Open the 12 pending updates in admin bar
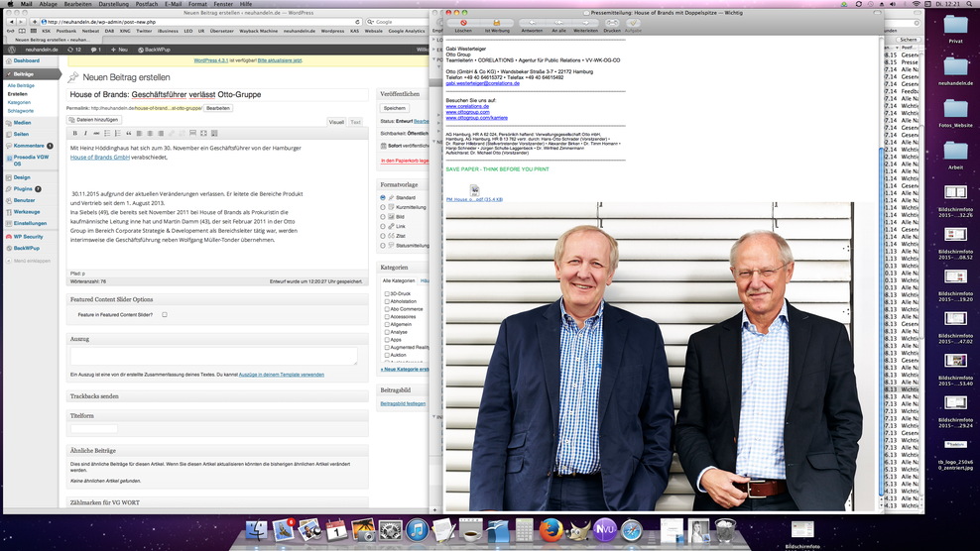 point(74,50)
